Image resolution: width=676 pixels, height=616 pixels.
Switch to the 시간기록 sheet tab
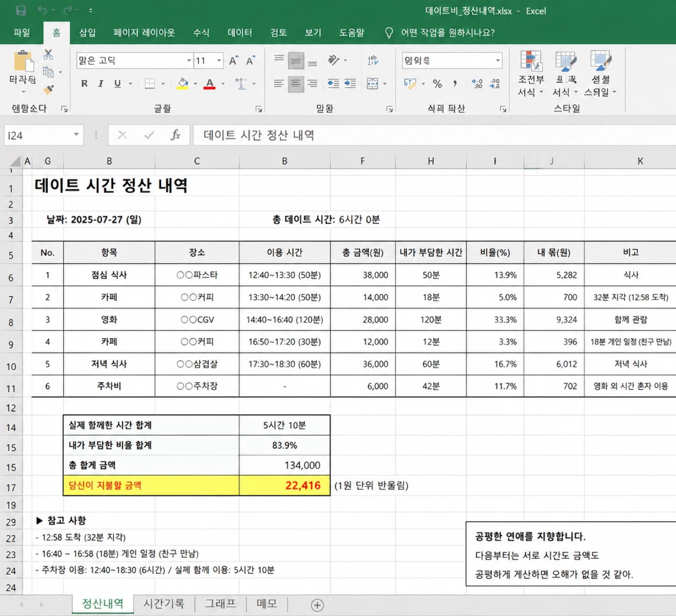click(164, 604)
